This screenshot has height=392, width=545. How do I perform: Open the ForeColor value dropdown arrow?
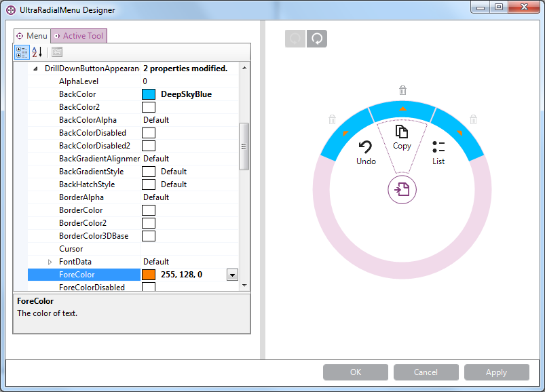(x=232, y=275)
